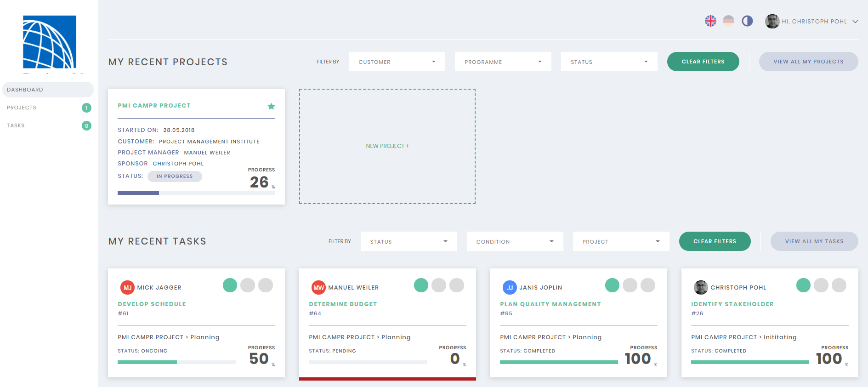Open the tasks Status filter dropdown
Viewport: 868px width, 387px height.
[409, 241]
